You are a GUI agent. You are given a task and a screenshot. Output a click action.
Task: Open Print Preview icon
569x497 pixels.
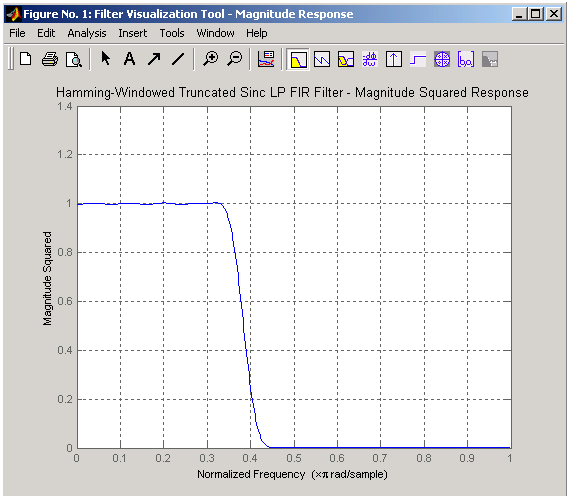pos(74,59)
